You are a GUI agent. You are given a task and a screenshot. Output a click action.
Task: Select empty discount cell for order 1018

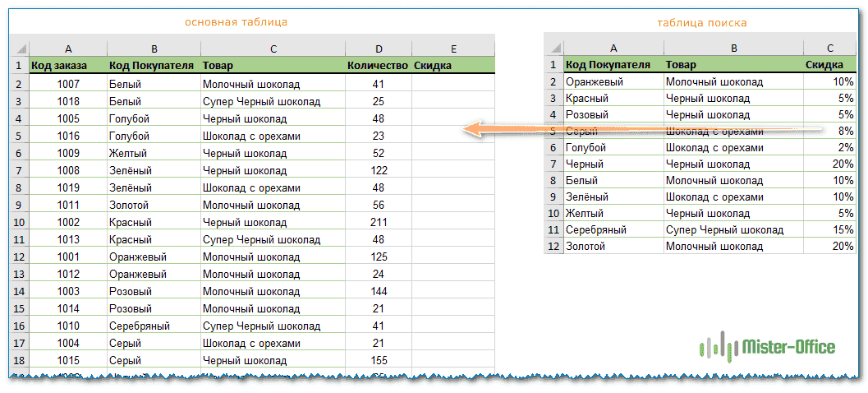point(453,101)
